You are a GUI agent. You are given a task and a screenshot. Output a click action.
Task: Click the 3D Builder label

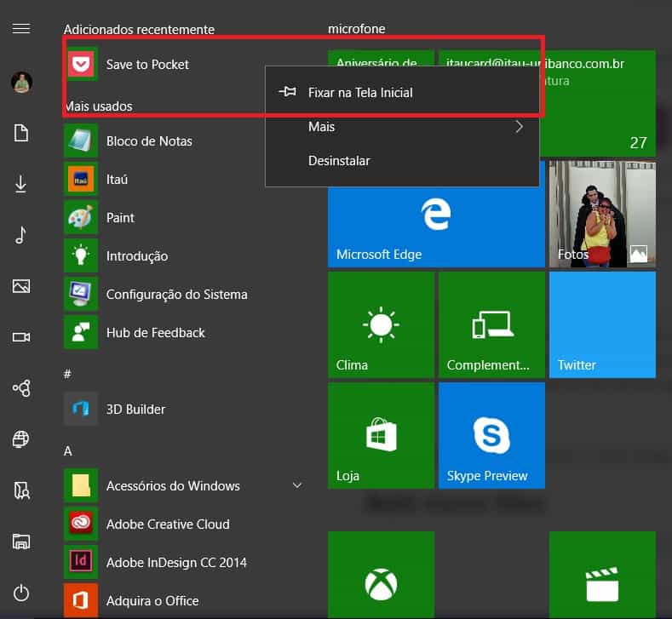(135, 409)
